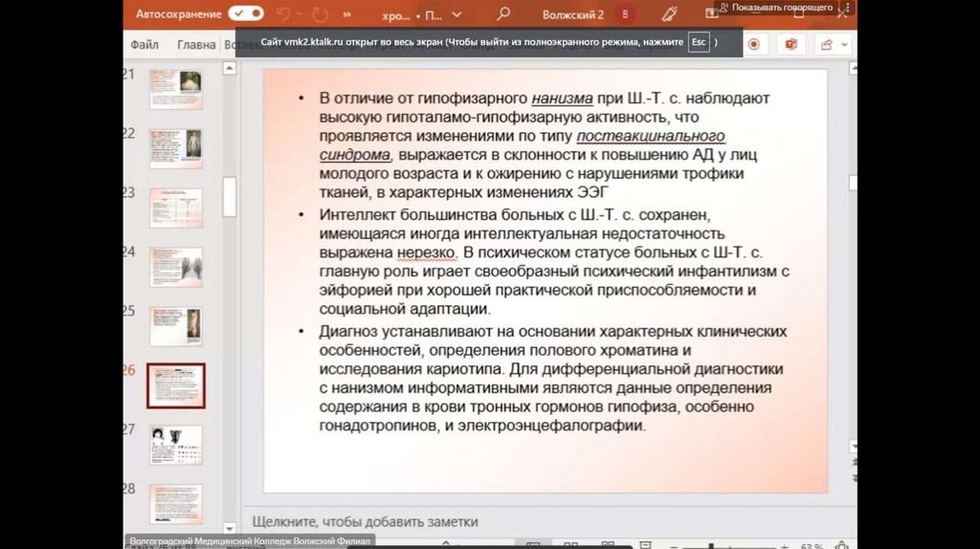Select slide 23 thumbnail with table
The width and height of the screenshot is (980, 549).
[175, 207]
